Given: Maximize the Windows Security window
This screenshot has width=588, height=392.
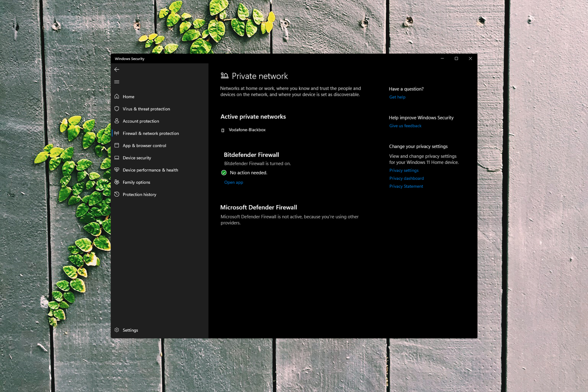Looking at the screenshot, I should tap(456, 58).
